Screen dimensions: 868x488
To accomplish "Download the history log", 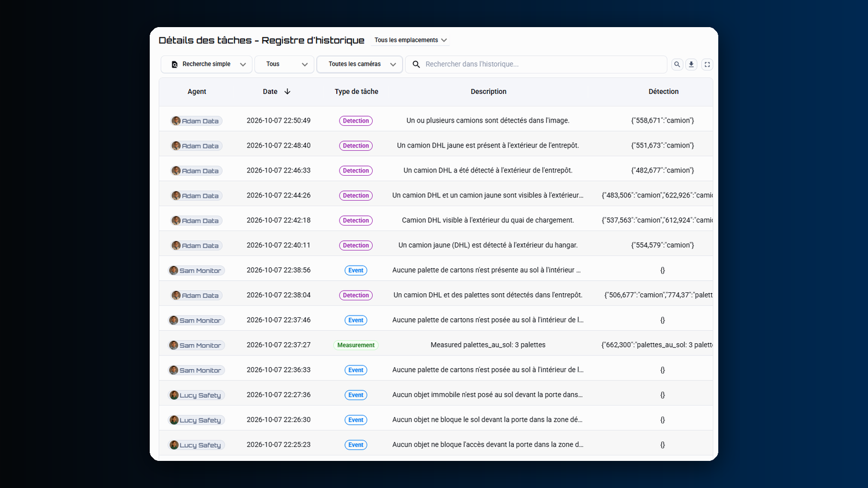I will [x=691, y=64].
